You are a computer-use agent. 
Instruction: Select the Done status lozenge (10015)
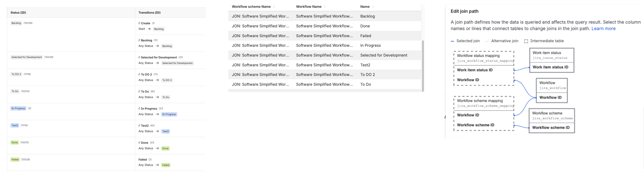(x=15, y=142)
